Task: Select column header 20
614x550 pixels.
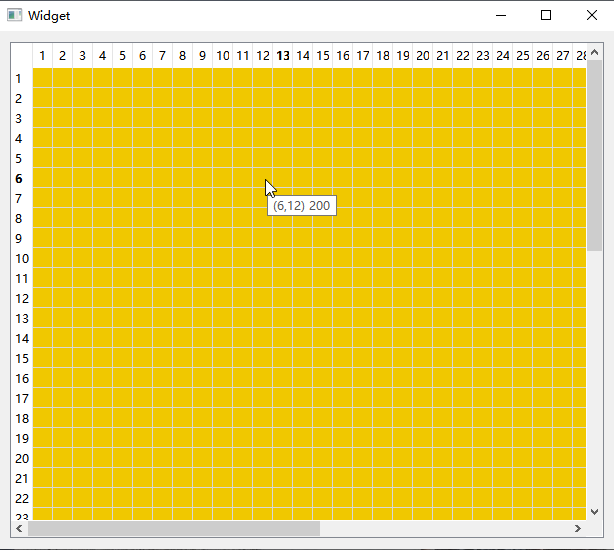Action: pyautogui.click(x=423, y=56)
